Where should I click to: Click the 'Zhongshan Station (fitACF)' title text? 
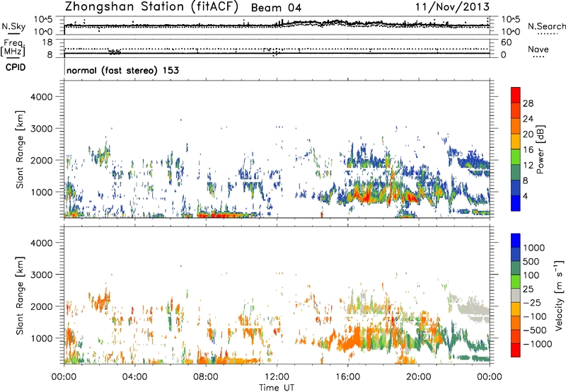[151, 7]
